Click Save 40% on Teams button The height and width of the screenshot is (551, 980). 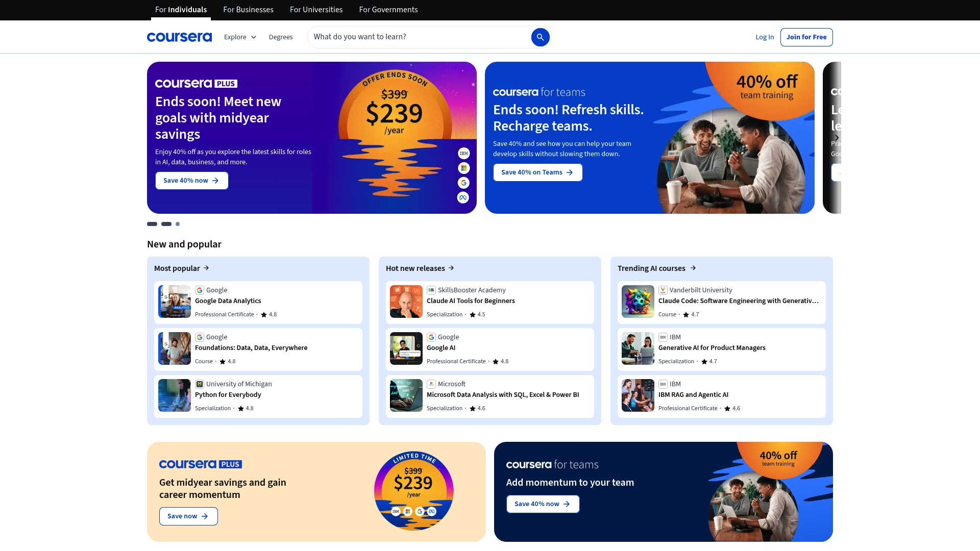[537, 172]
